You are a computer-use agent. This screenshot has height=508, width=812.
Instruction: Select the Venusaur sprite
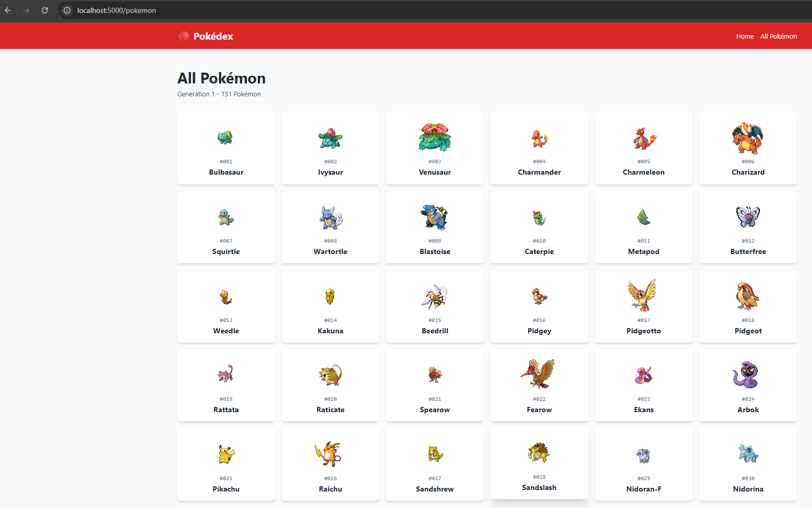pyautogui.click(x=435, y=137)
